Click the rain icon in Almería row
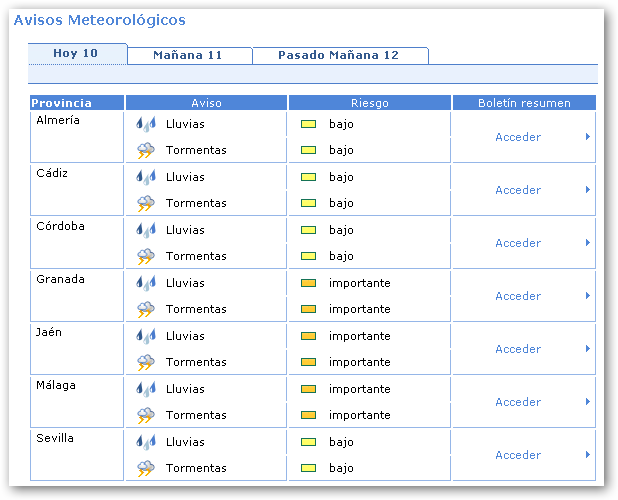Image resolution: width=618 pixels, height=500 pixels. coord(146,124)
